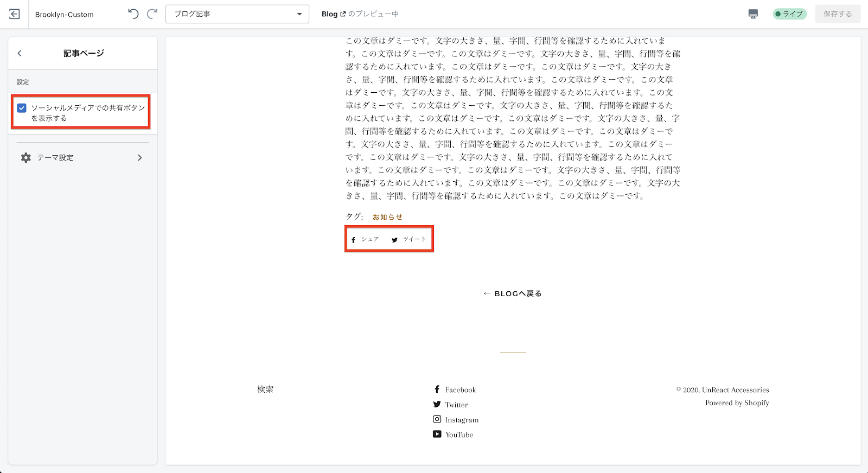Click the Facebook シェア share button
Image resolution: width=868 pixels, height=473 pixels.
(365, 239)
